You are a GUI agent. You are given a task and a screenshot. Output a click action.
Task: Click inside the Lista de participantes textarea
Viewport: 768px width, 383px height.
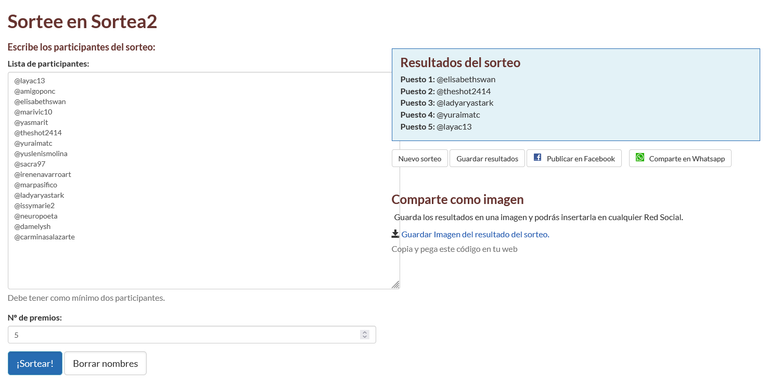pos(204,180)
